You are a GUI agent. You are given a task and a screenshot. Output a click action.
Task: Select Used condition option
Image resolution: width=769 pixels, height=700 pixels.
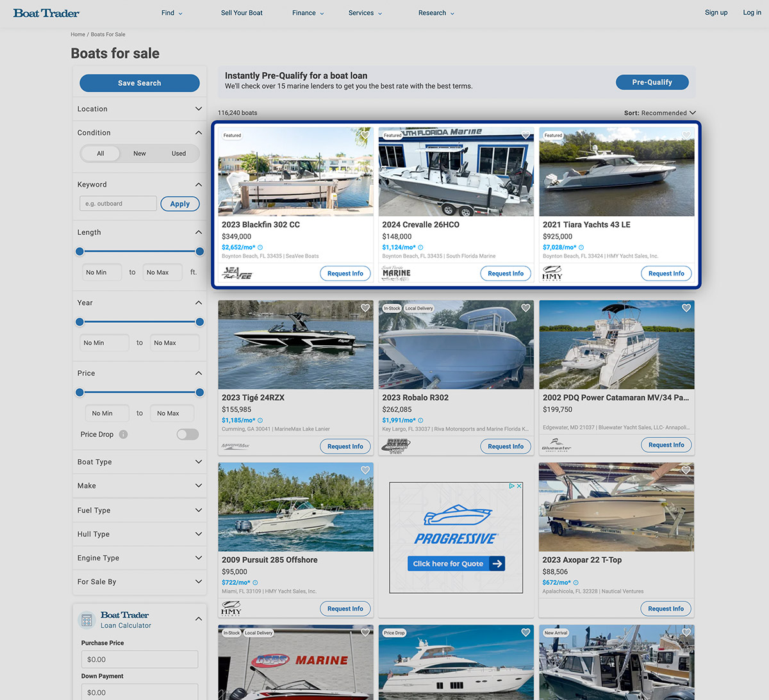coord(179,154)
